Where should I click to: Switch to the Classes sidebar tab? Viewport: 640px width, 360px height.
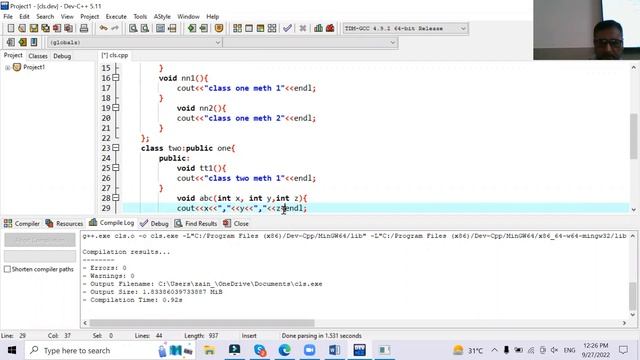38,56
